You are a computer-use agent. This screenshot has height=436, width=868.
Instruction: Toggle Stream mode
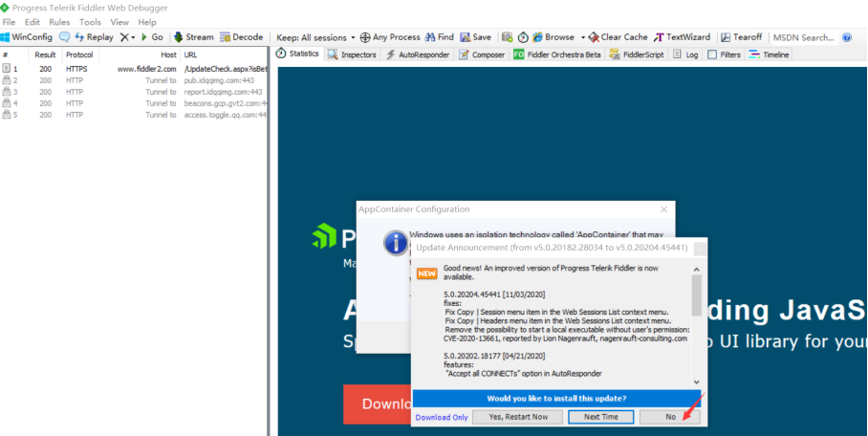(193, 37)
